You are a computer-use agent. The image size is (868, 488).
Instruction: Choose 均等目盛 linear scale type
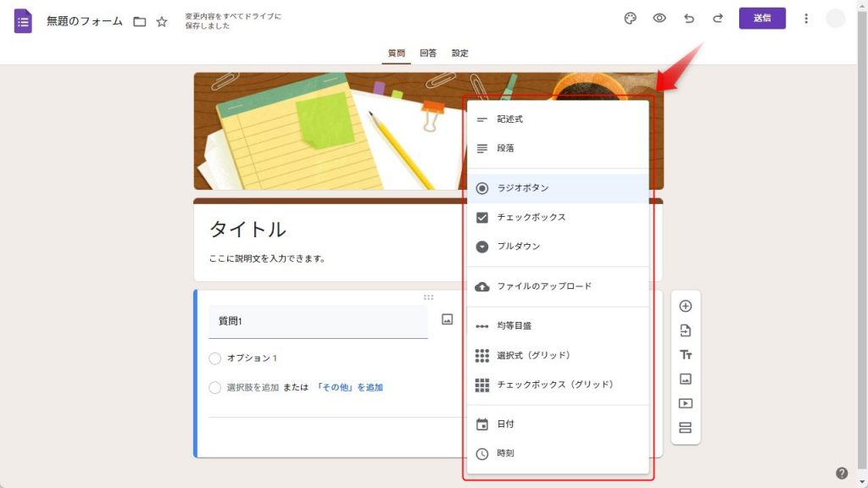tap(558, 326)
